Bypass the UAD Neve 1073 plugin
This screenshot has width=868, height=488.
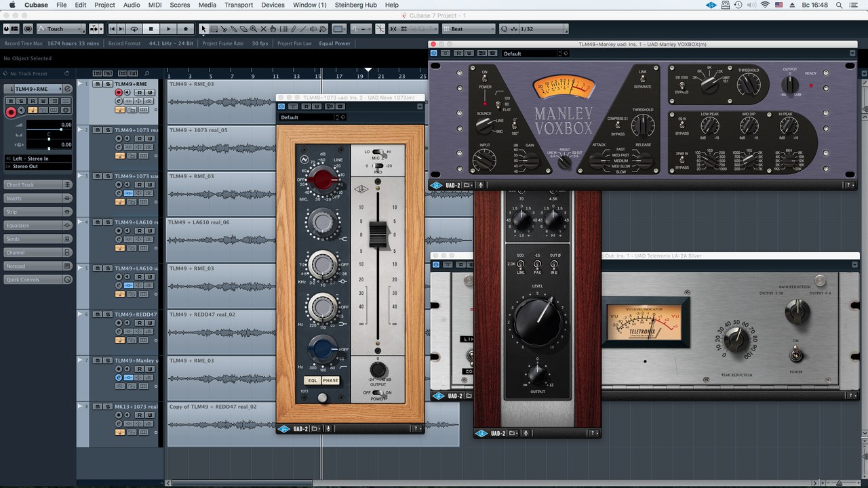pyautogui.click(x=282, y=106)
